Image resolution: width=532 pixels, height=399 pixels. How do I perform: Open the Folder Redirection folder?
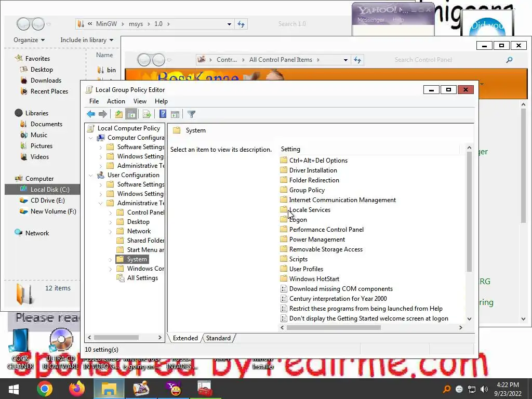pyautogui.click(x=314, y=180)
